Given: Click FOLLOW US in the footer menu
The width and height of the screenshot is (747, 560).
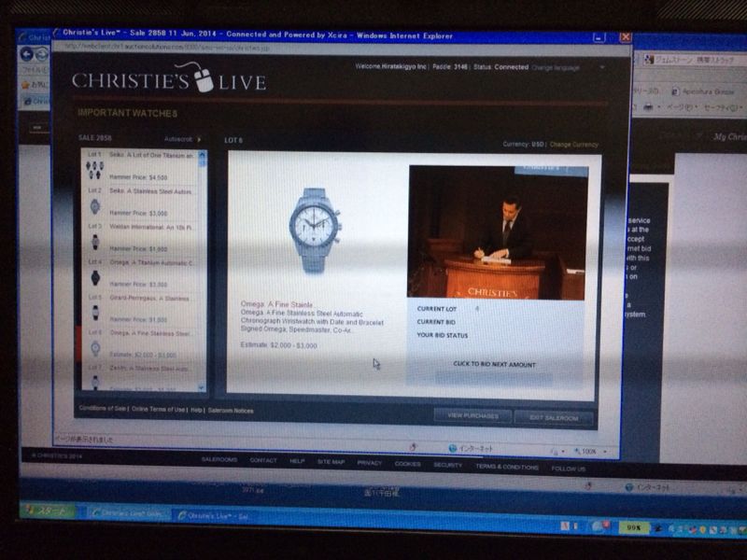Looking at the screenshot, I should (569, 469).
